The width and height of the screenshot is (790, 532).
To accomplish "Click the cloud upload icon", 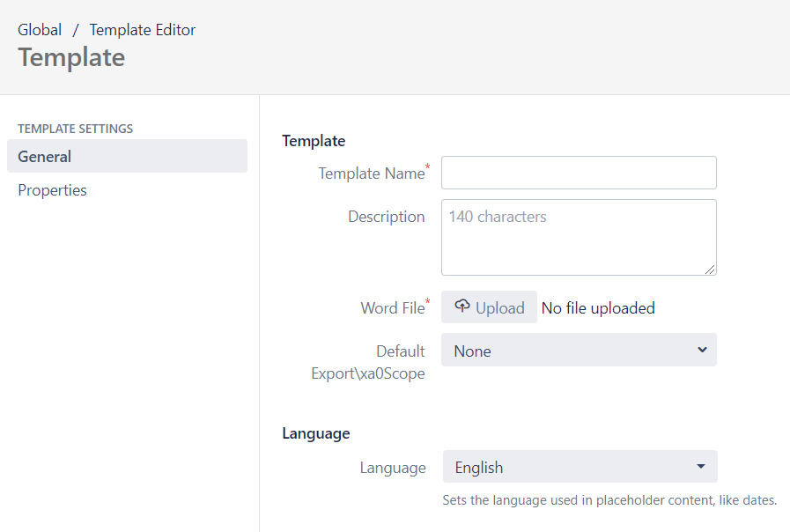I will coord(462,307).
